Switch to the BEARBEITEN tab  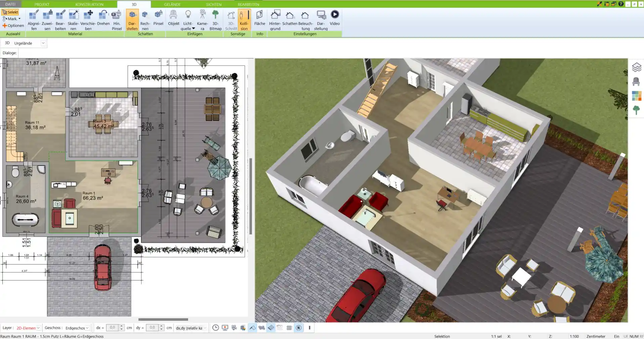[x=248, y=4]
